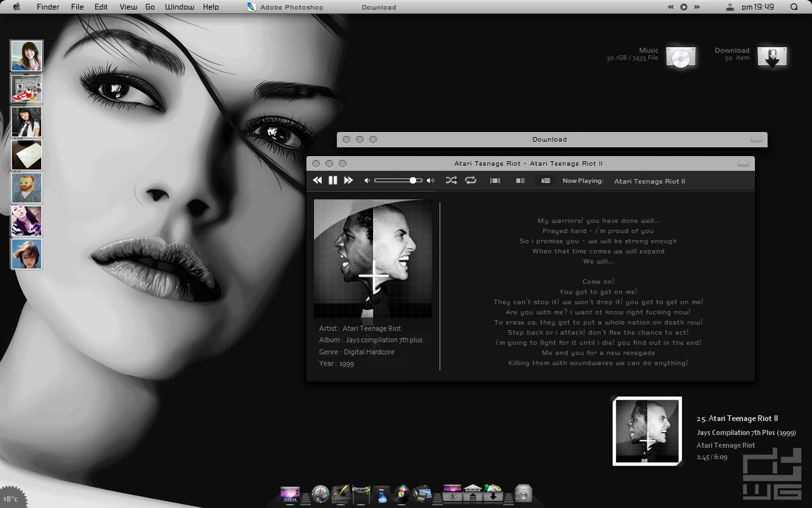Click menu bar fast-forward control

point(697,7)
